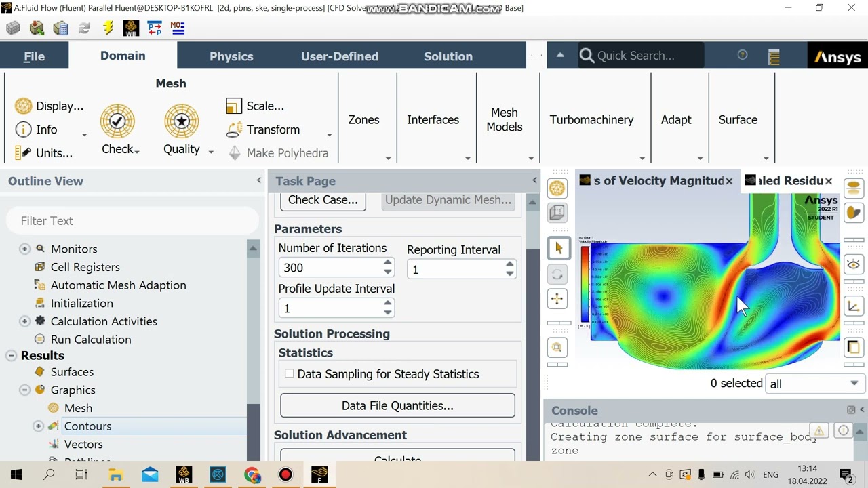Enable Data Sampling for Steady Statistics
This screenshot has width=868, height=488.
coord(290,373)
